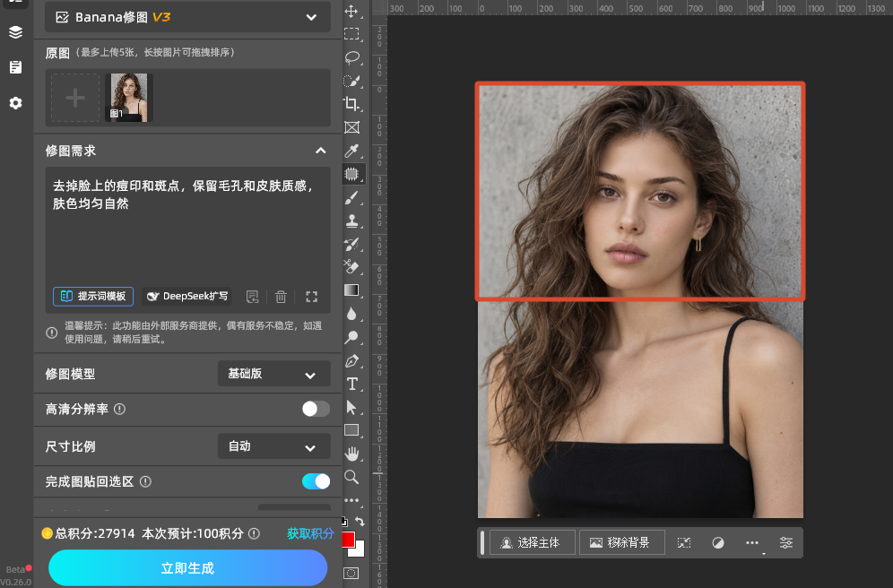Select the History Brush tool
Image resolution: width=893 pixels, height=588 pixels.
pyautogui.click(x=352, y=244)
